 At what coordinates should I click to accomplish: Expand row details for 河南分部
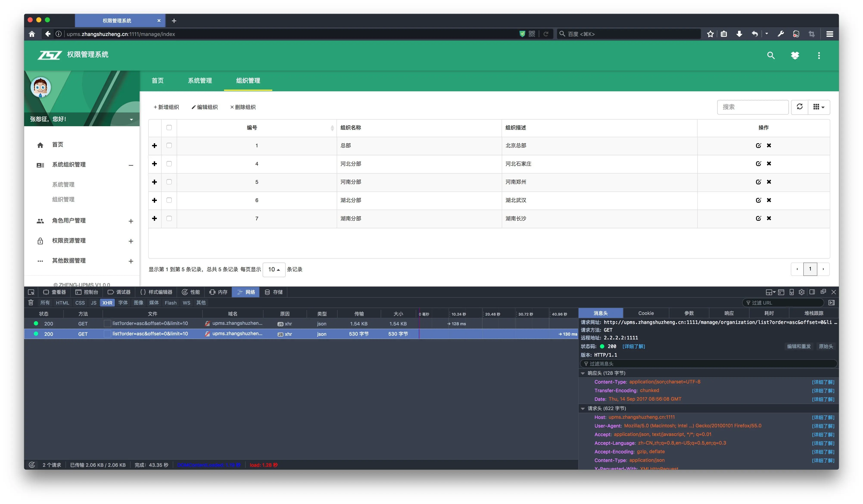point(154,182)
